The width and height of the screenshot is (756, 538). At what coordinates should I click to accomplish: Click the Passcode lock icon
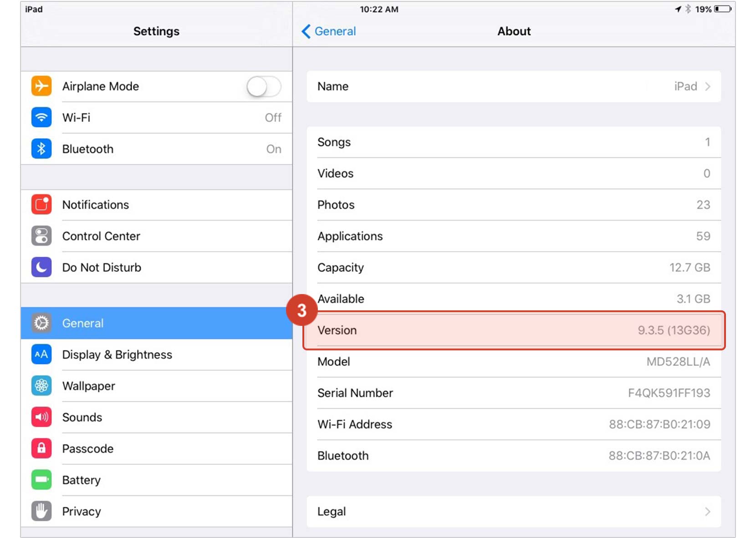click(41, 448)
